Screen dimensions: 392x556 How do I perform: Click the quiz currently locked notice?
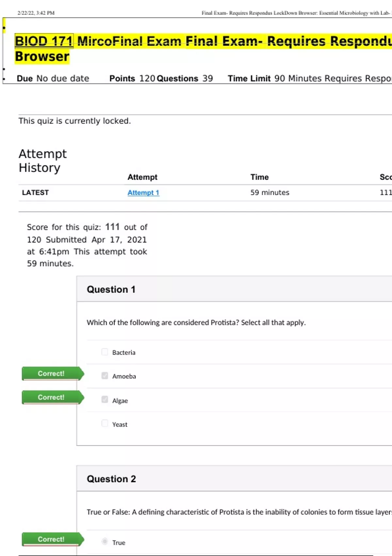pos(74,121)
